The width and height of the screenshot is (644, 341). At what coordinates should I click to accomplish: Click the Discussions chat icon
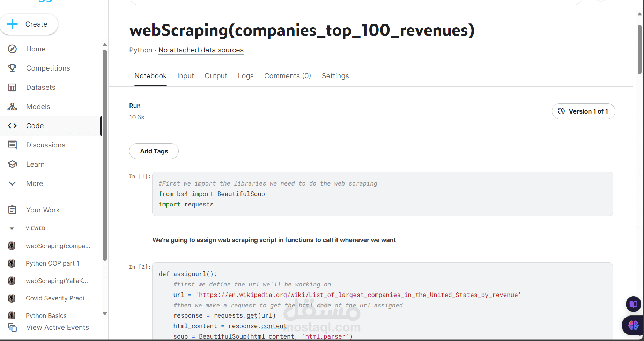[x=12, y=145]
